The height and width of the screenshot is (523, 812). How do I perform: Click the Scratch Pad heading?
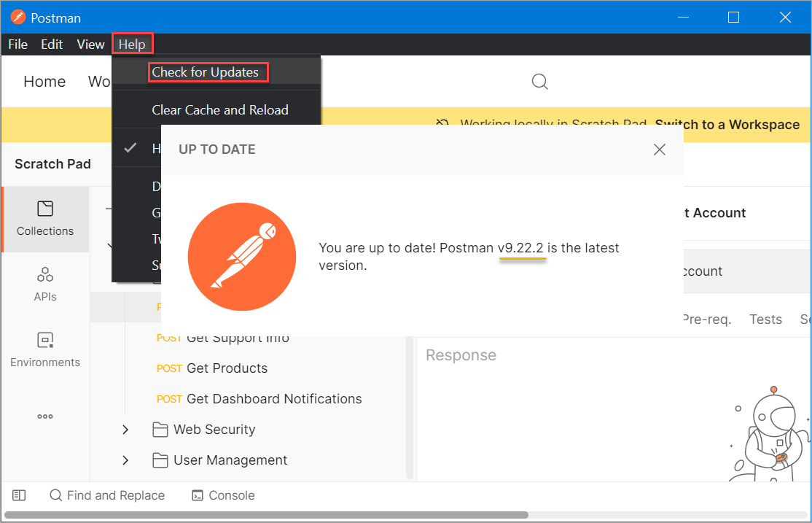coord(52,164)
